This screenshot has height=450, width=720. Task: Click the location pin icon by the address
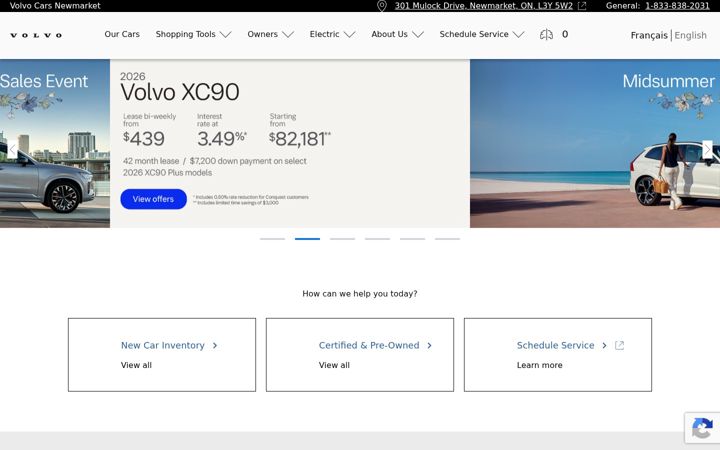point(382,6)
